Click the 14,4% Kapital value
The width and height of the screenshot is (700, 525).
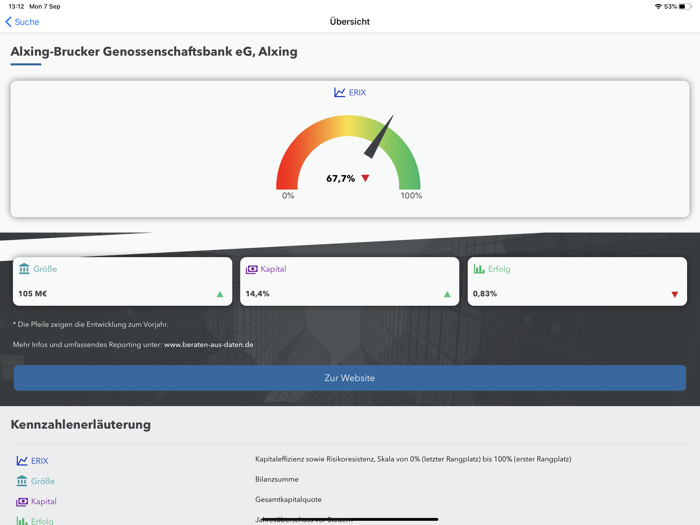(257, 294)
